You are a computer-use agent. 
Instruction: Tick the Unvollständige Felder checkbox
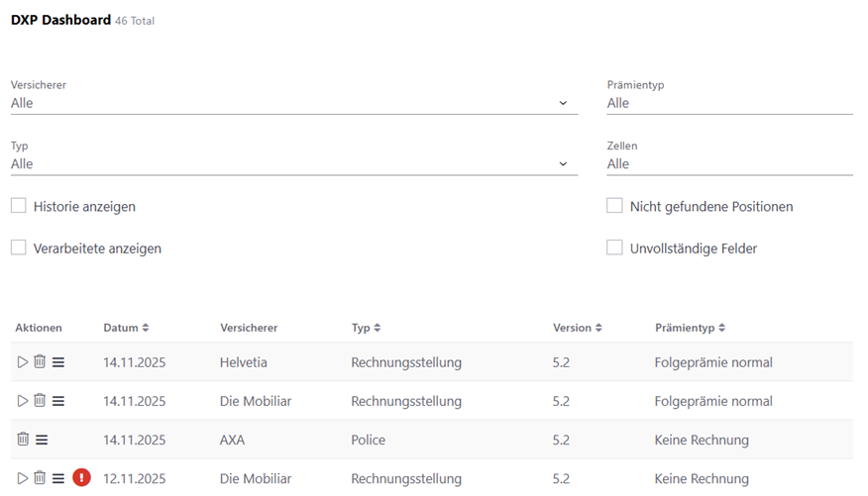click(x=614, y=248)
